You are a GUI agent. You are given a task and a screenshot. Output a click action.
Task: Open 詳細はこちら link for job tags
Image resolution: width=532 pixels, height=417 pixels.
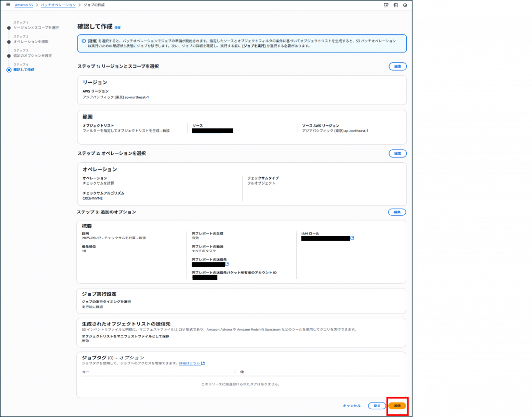[x=192, y=363]
